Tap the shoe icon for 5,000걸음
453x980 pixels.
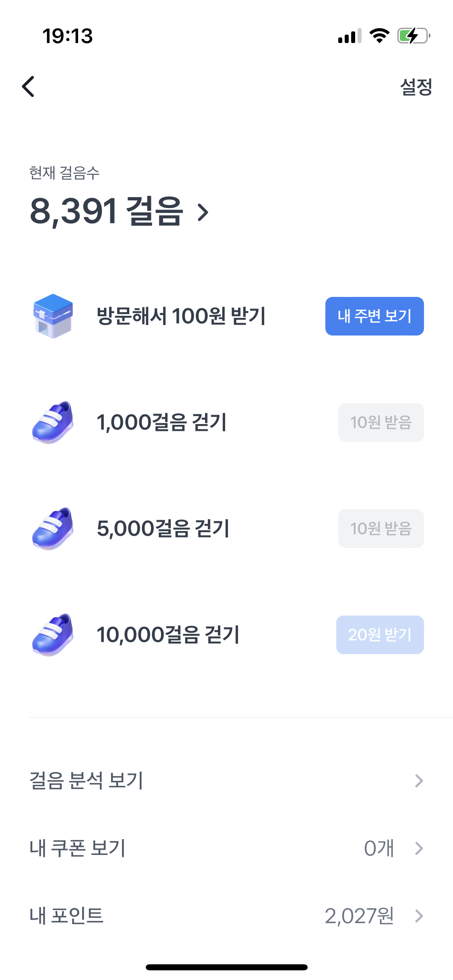pyautogui.click(x=53, y=529)
